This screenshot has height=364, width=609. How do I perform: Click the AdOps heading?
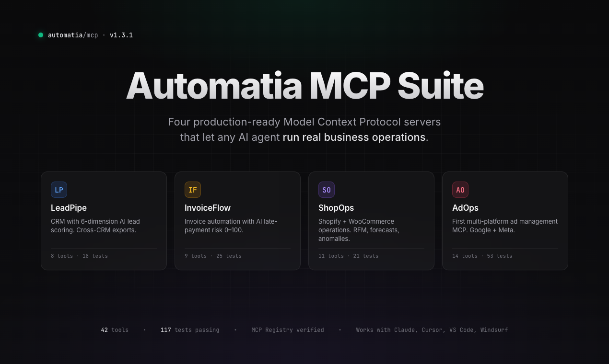[x=465, y=208]
